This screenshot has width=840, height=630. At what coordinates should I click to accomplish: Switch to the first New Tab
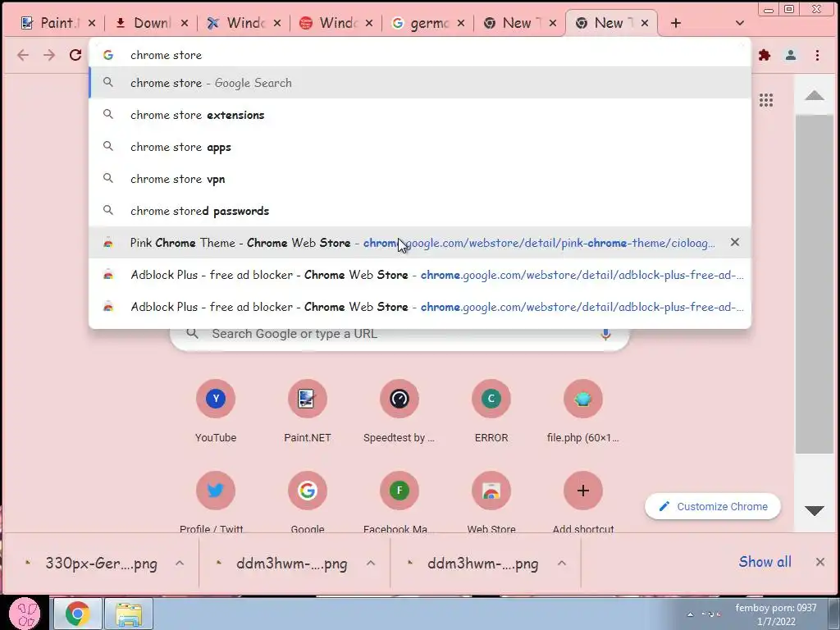coord(514,23)
